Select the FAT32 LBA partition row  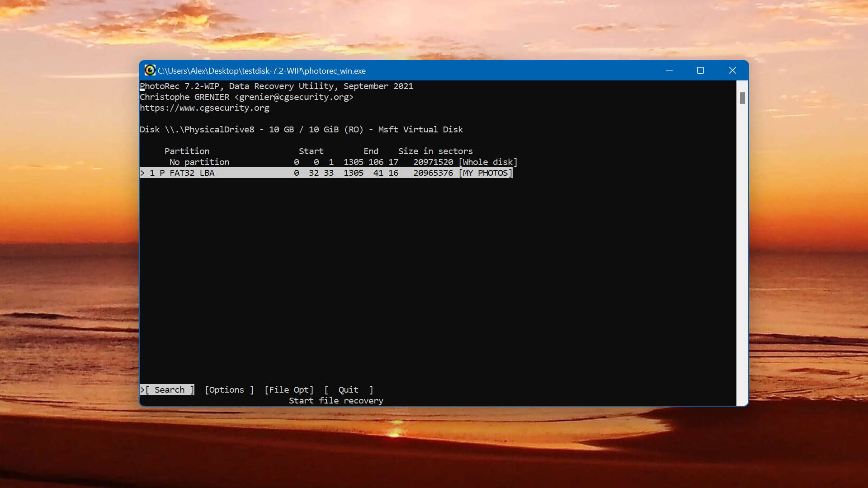click(x=326, y=173)
